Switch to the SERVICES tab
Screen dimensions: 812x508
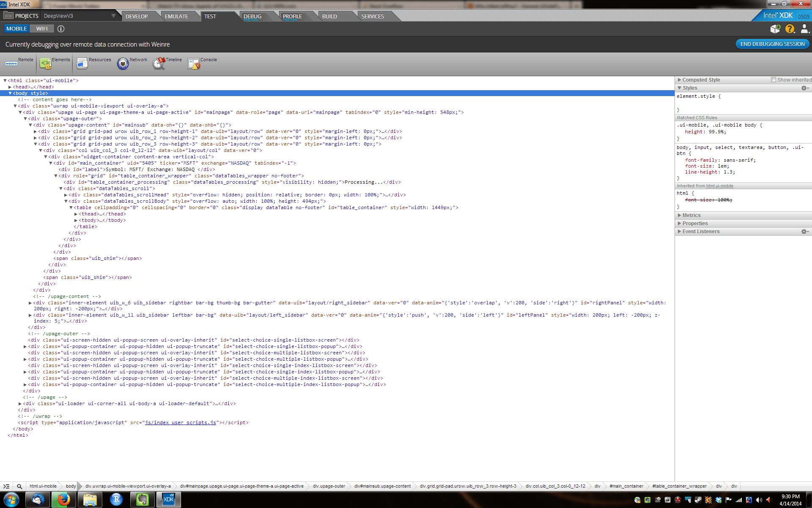point(373,16)
